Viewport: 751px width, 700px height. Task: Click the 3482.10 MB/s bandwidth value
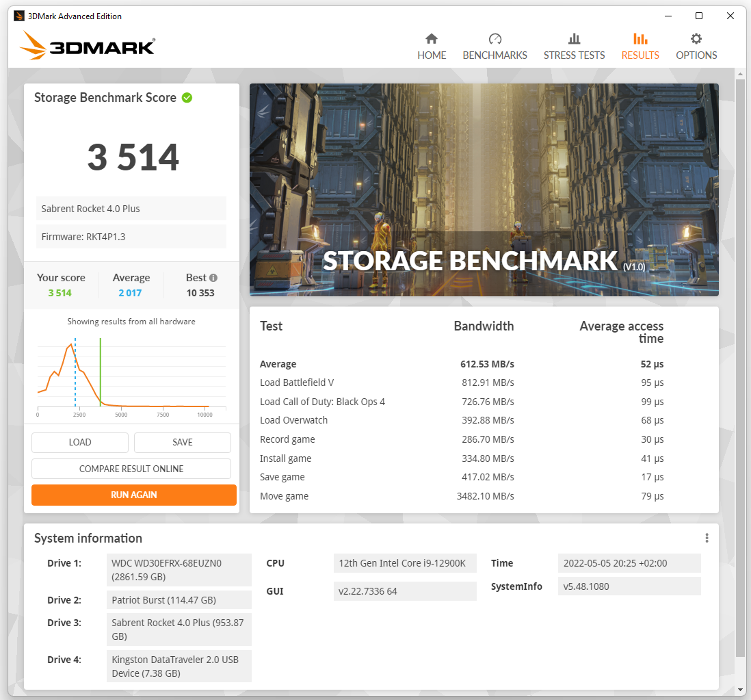click(x=485, y=496)
